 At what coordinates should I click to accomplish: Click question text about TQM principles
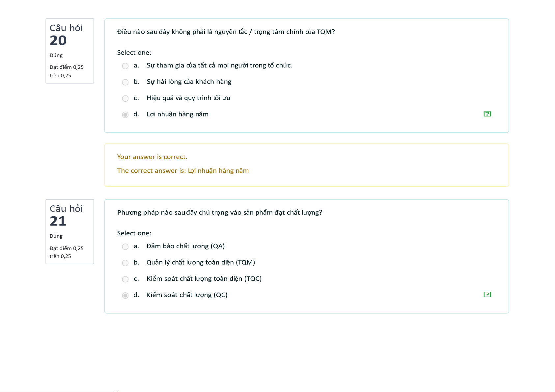[x=226, y=32]
